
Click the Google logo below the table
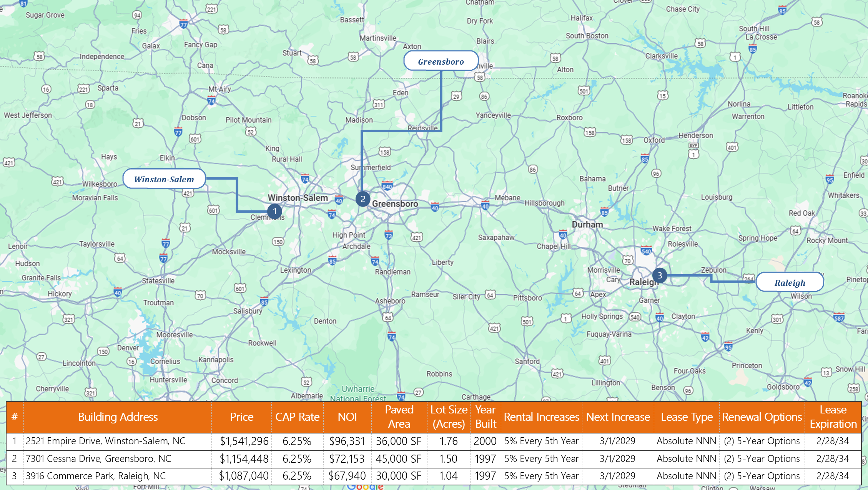click(x=365, y=487)
